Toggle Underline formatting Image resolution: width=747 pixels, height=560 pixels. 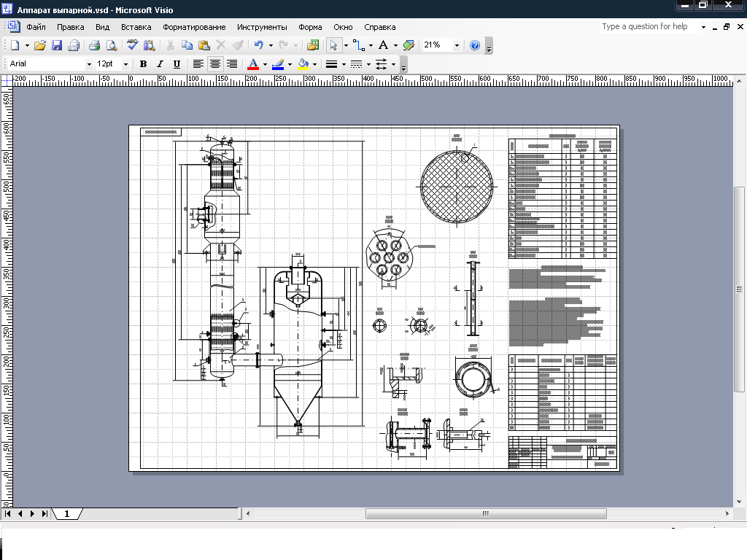click(x=177, y=64)
